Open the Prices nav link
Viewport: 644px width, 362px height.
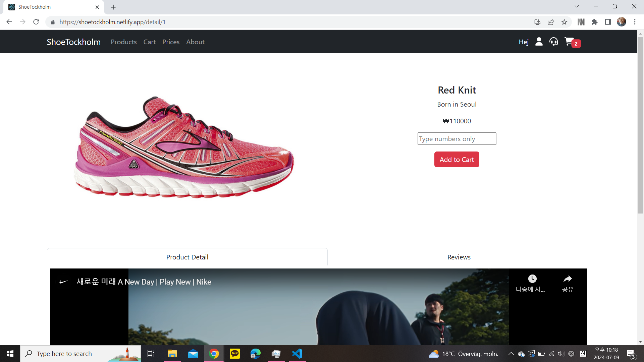[171, 42]
